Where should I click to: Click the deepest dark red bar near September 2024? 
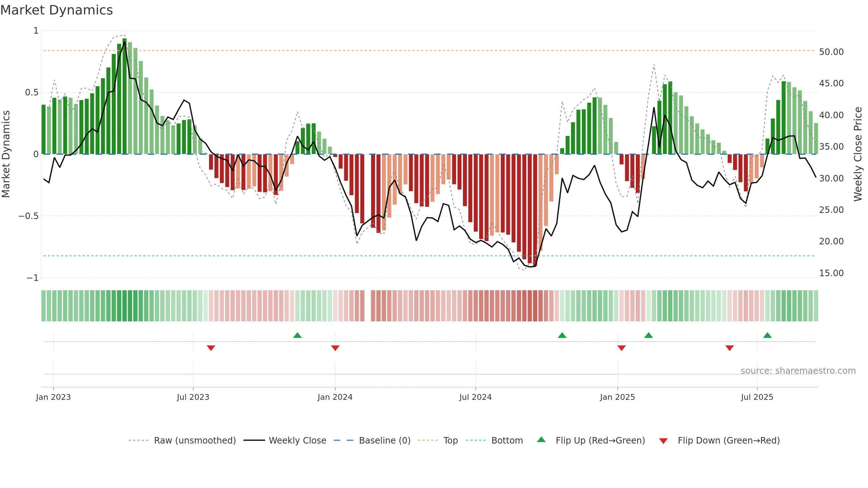point(535,210)
